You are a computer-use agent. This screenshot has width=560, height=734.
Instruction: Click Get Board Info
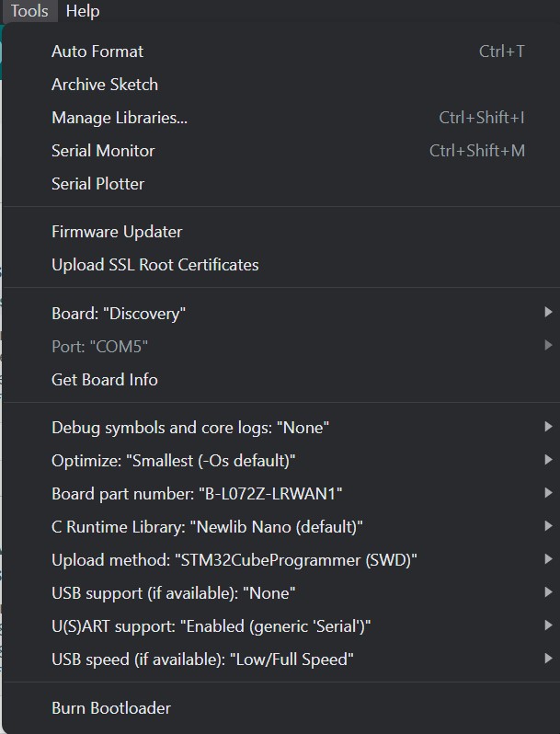pos(105,380)
